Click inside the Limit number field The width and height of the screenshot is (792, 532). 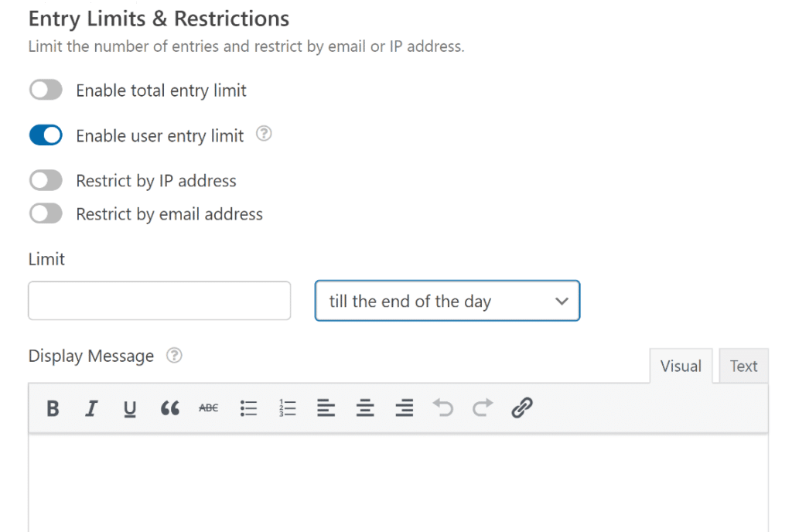159,301
